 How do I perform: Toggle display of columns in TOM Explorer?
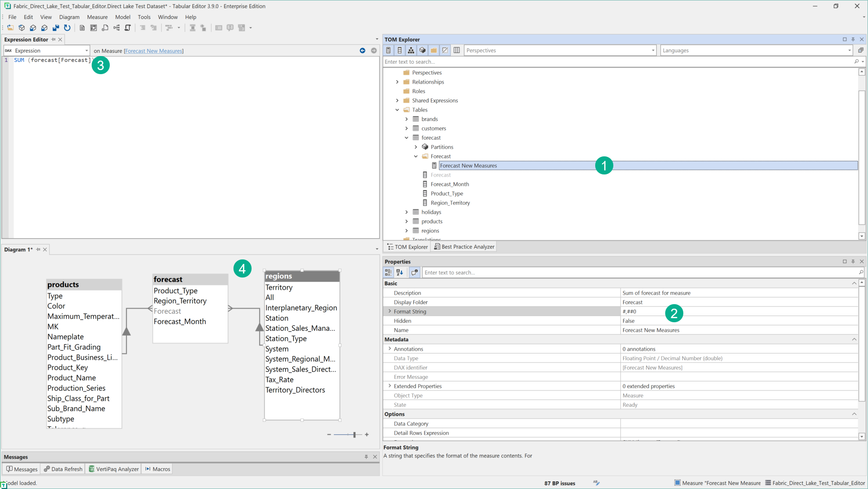point(400,50)
